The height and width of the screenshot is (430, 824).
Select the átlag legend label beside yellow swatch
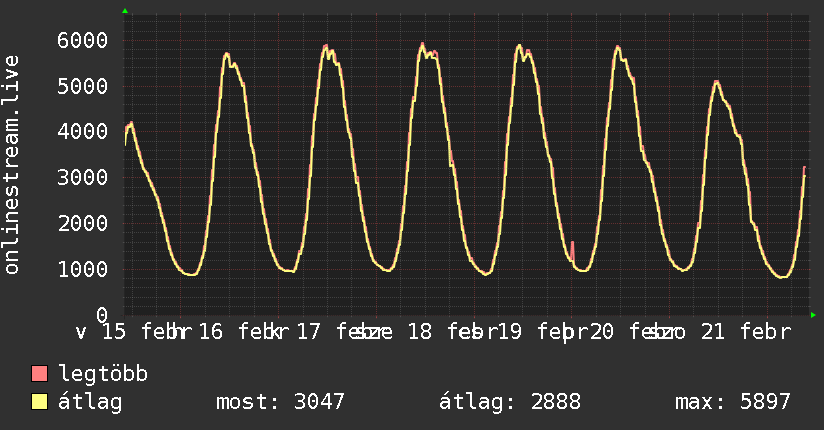[90, 402]
